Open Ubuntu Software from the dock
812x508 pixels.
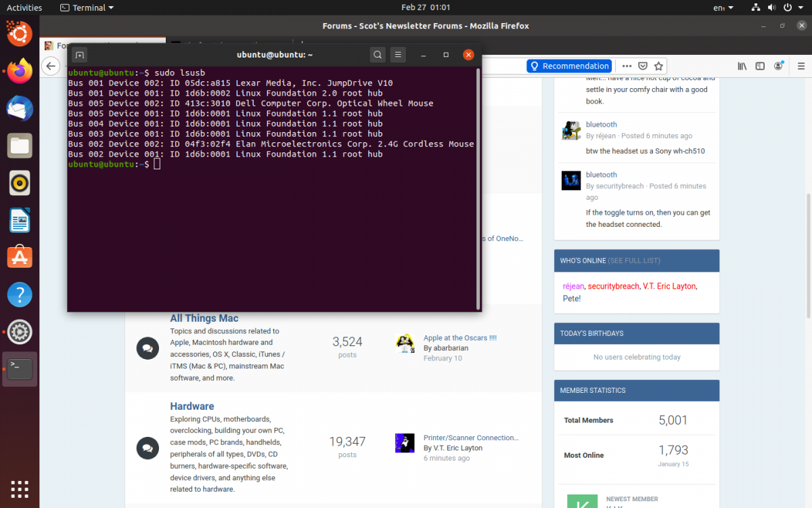click(x=20, y=257)
